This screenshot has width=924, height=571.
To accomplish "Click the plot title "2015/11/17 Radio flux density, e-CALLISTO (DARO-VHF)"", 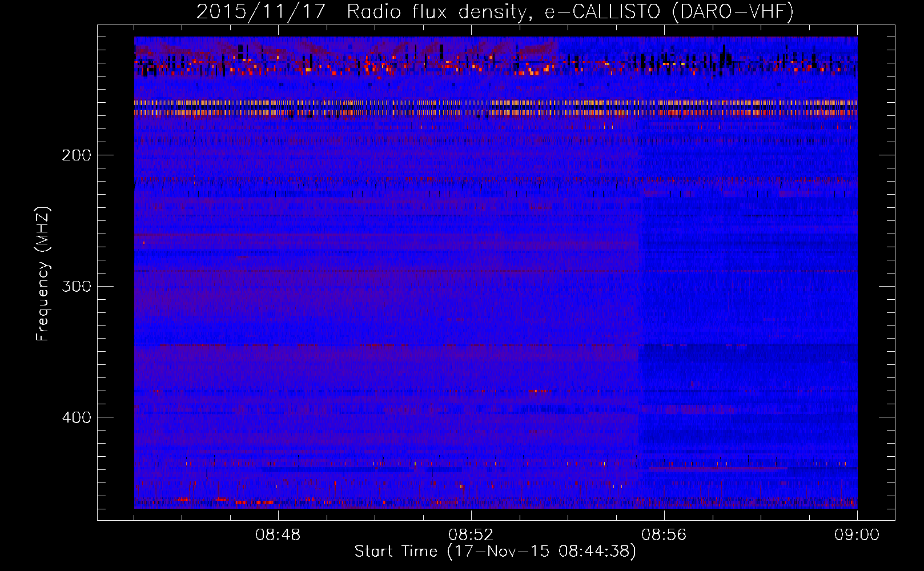I will point(495,12).
